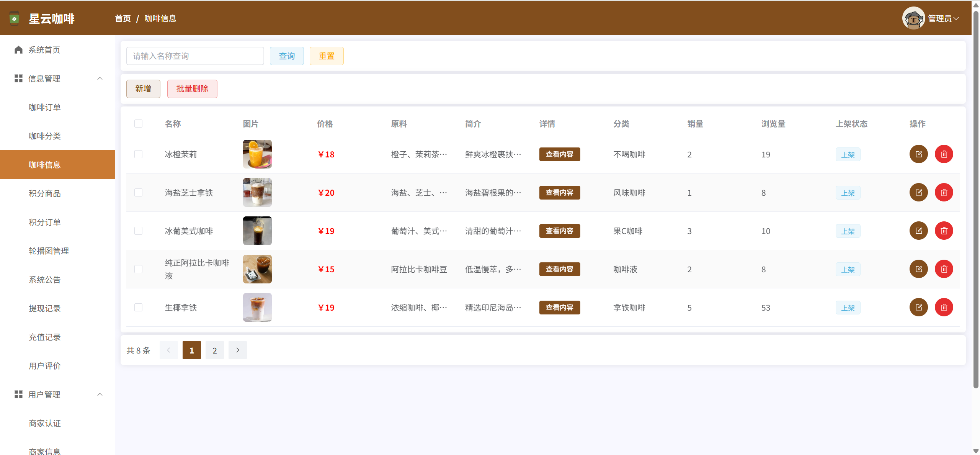Delete the 纯正阿拉比卡咖啡液 item
Screen dimensions: 980x455
click(x=944, y=269)
